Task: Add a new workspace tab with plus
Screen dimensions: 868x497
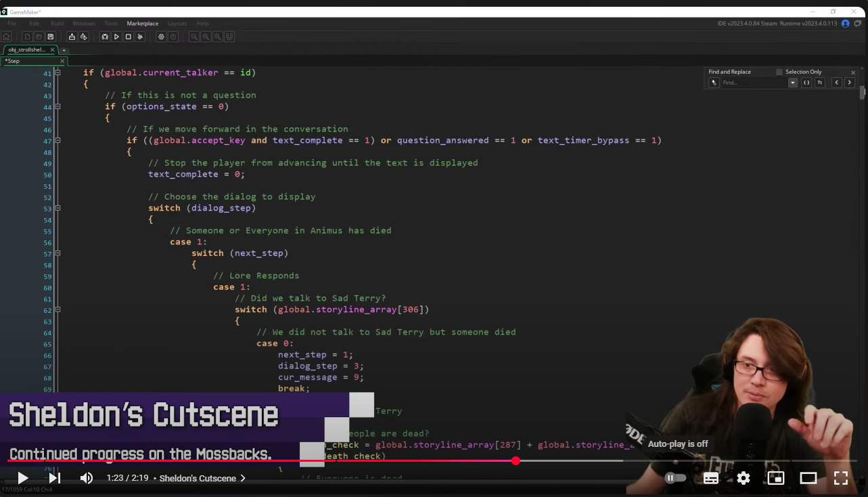Action: point(64,50)
